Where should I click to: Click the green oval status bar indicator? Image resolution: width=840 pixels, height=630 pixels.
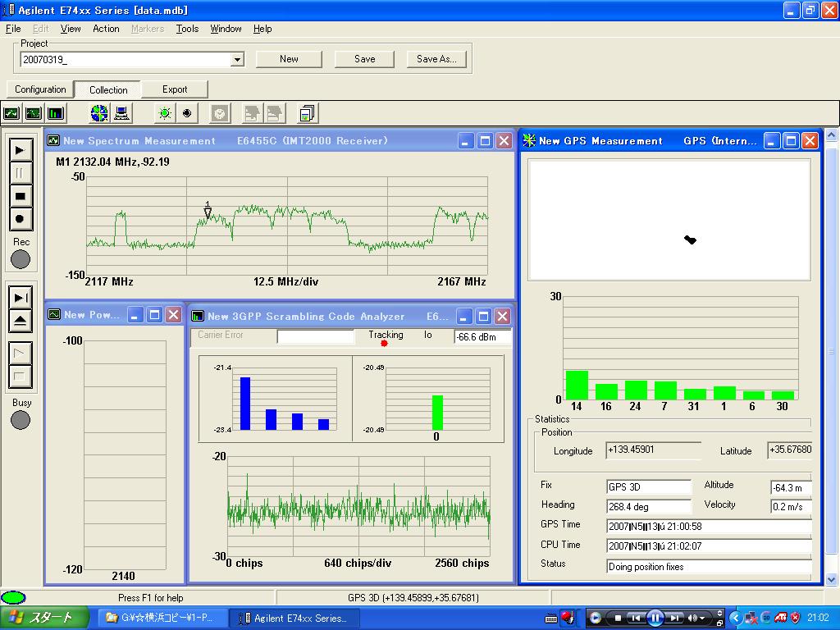point(13,597)
